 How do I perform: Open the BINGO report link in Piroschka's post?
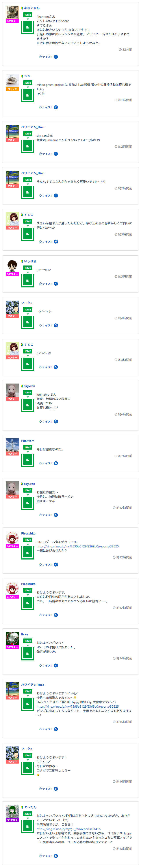tap(77, 546)
